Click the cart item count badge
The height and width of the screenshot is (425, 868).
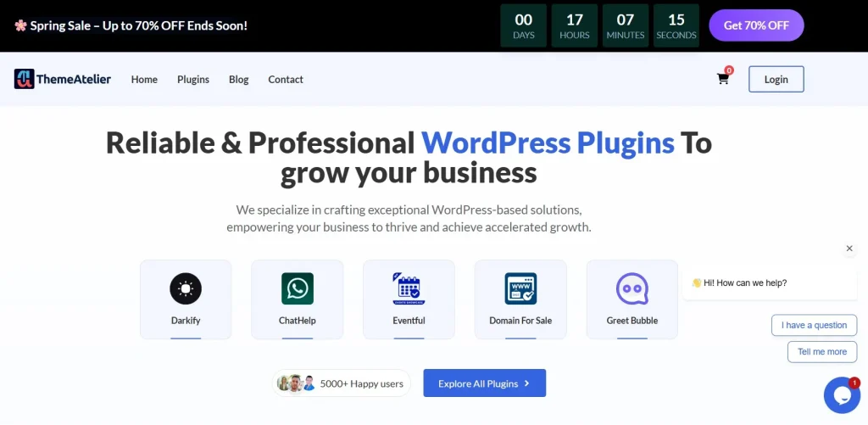tap(729, 70)
